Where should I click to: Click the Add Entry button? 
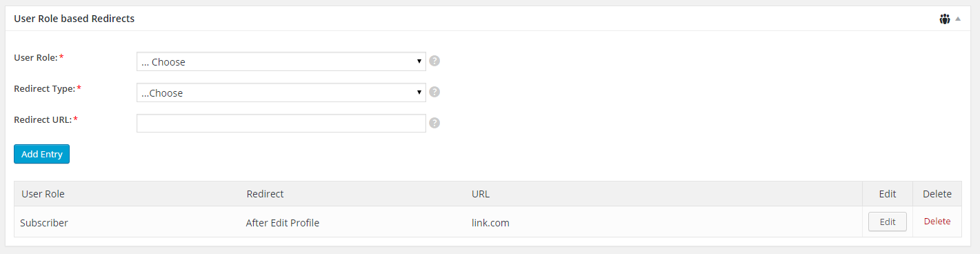[x=41, y=154]
